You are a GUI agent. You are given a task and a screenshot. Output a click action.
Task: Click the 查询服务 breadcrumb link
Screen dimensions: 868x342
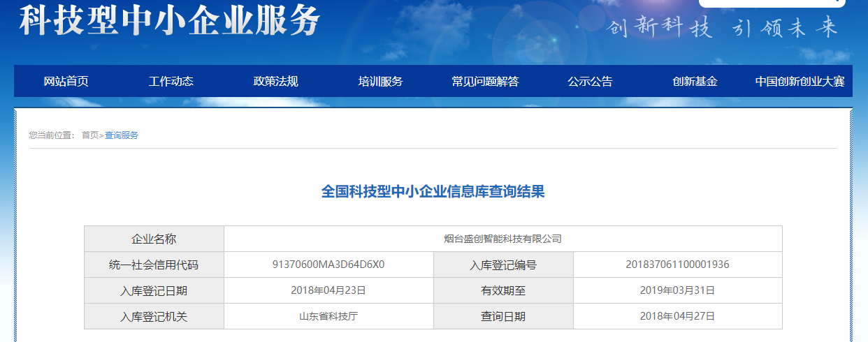[122, 135]
